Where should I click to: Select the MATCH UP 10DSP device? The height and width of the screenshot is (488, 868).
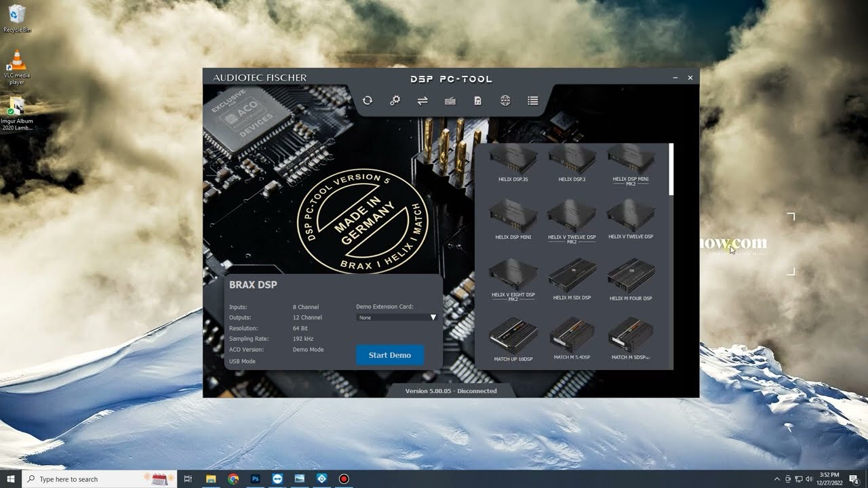513,339
